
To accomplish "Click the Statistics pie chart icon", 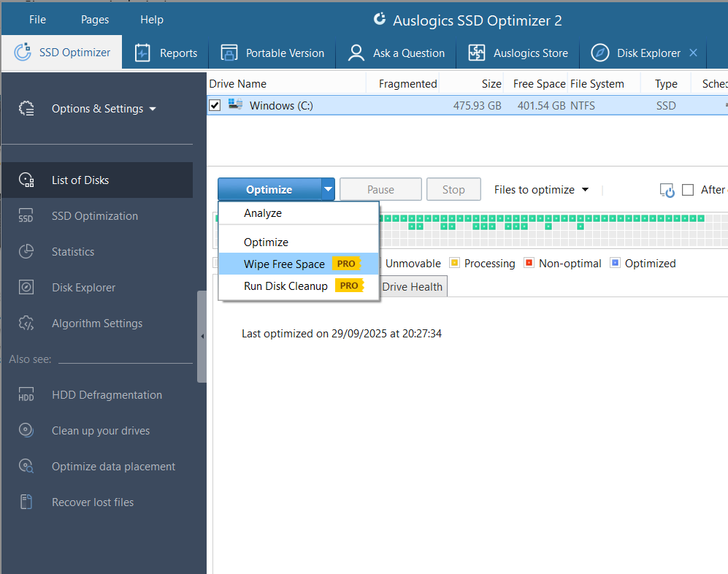I will click(x=26, y=252).
